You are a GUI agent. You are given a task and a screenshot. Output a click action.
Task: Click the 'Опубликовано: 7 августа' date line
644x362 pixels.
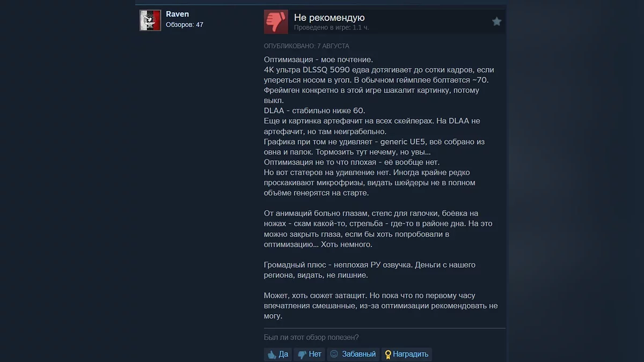306,46
